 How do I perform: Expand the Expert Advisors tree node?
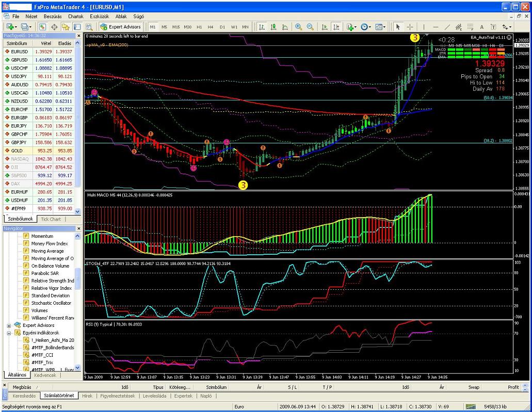coord(9,325)
